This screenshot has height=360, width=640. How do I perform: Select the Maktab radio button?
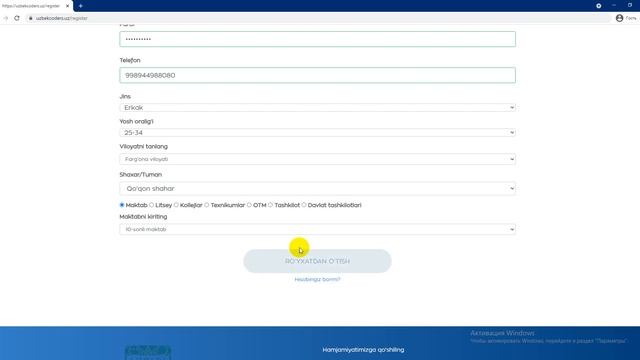point(122,205)
